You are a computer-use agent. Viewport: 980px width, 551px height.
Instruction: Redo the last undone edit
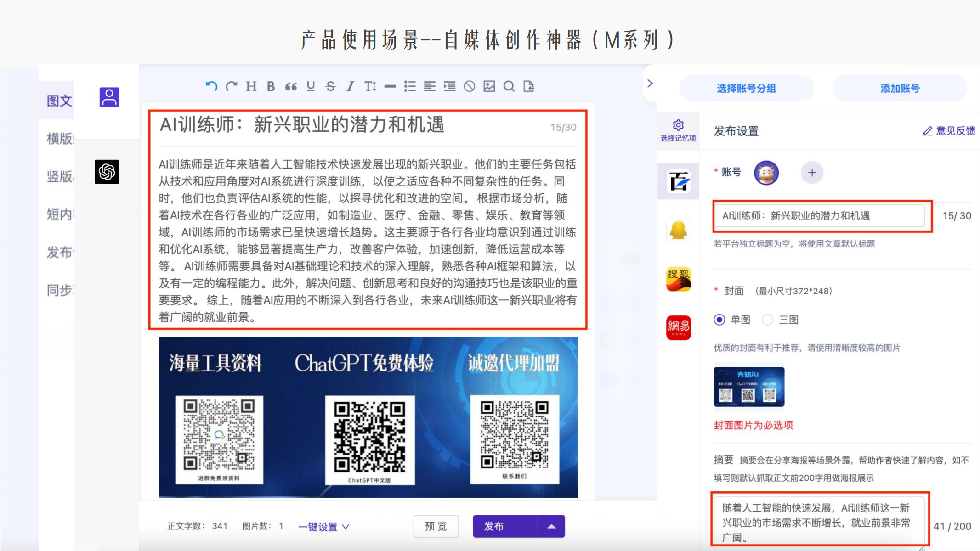232,86
